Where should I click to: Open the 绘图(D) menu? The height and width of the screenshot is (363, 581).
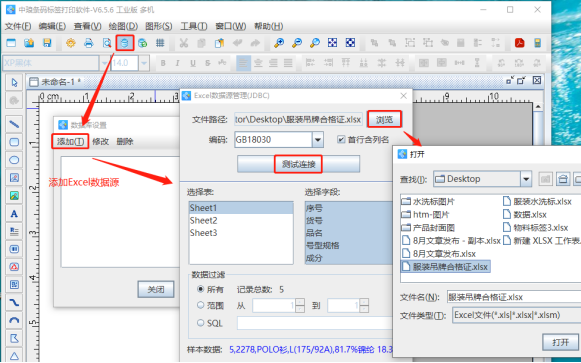point(123,26)
